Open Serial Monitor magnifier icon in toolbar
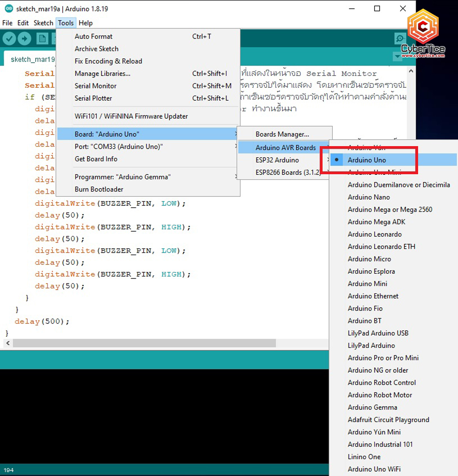Screen dimensions: 458x476 (x=400, y=38)
